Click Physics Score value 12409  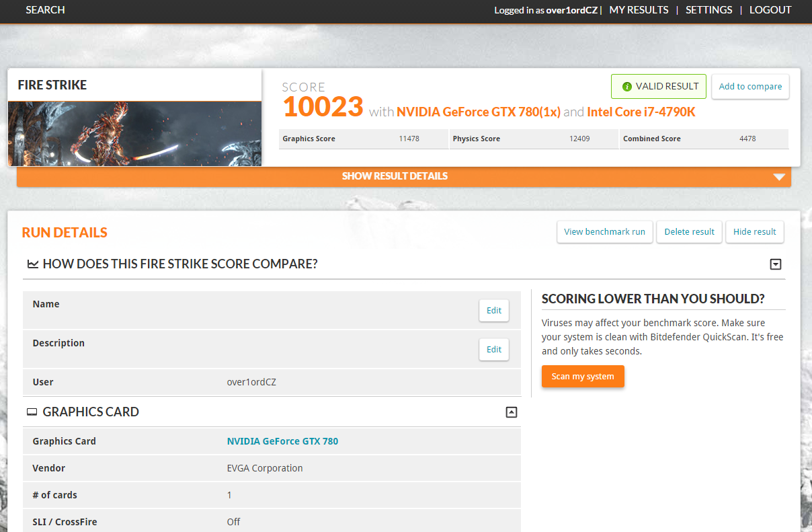click(579, 139)
